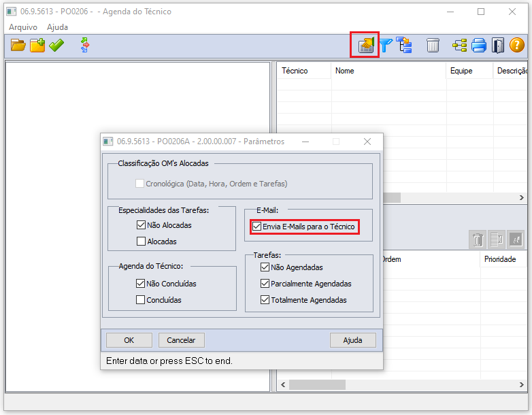Viewport: 532px width, 415px height.
Task: Click the trash can delete toolbar icon
Action: click(x=433, y=45)
